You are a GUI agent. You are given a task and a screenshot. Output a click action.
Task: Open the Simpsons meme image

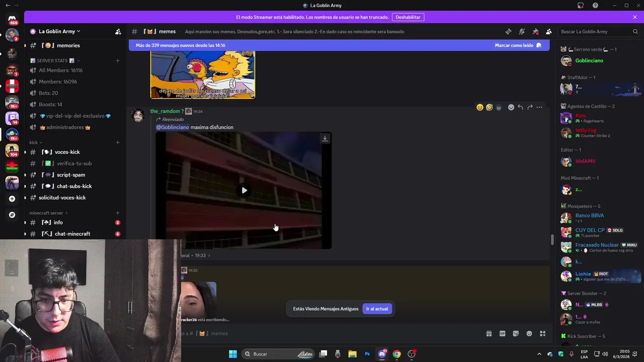tap(203, 74)
